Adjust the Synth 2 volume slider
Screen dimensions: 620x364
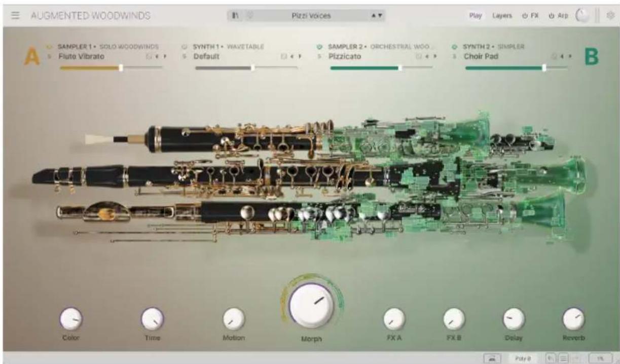tap(517, 67)
